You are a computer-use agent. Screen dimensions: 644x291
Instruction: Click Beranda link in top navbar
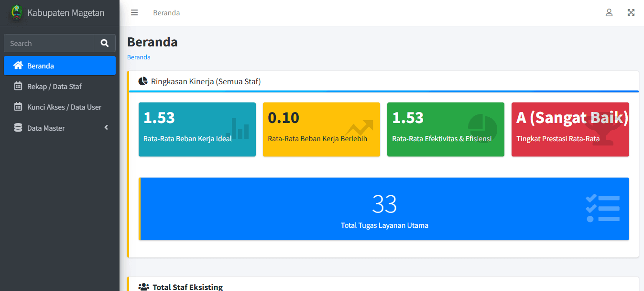[x=166, y=13]
